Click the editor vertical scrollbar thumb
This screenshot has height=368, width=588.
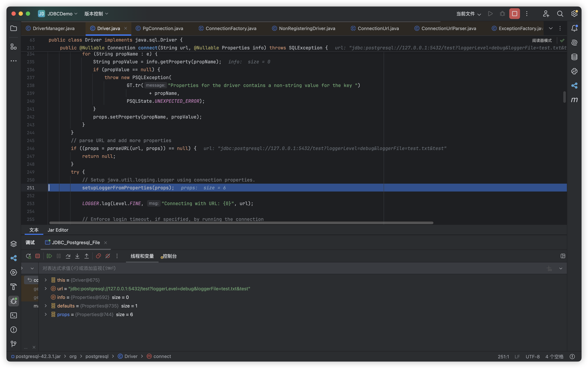pyautogui.click(x=564, y=97)
